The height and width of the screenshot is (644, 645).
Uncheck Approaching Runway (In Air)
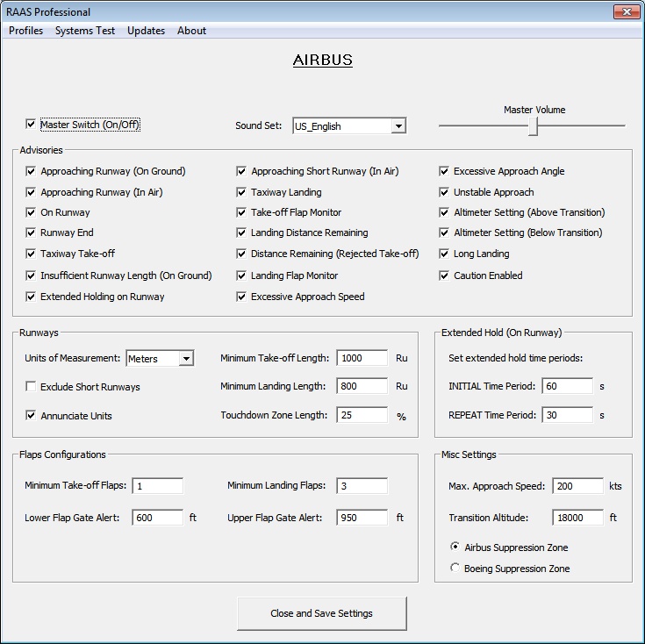(31, 192)
